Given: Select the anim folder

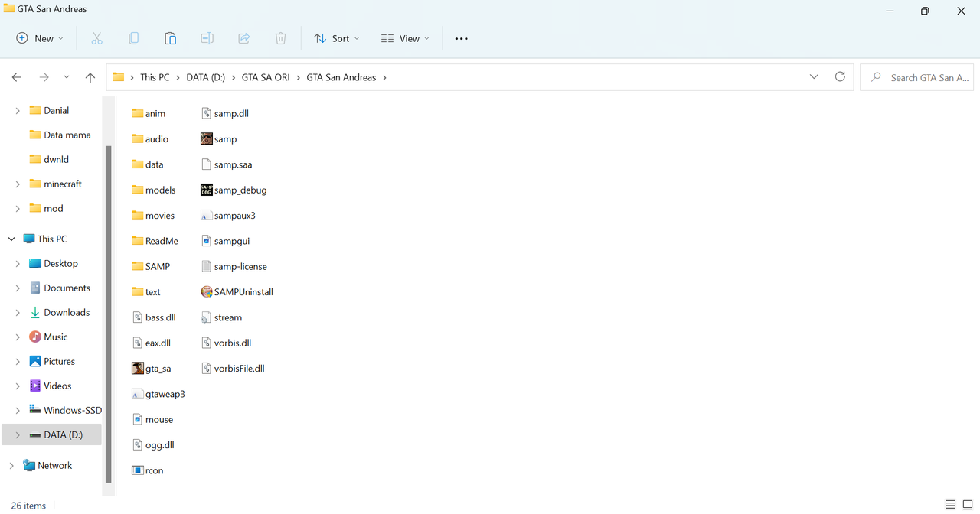Looking at the screenshot, I should coord(149,113).
